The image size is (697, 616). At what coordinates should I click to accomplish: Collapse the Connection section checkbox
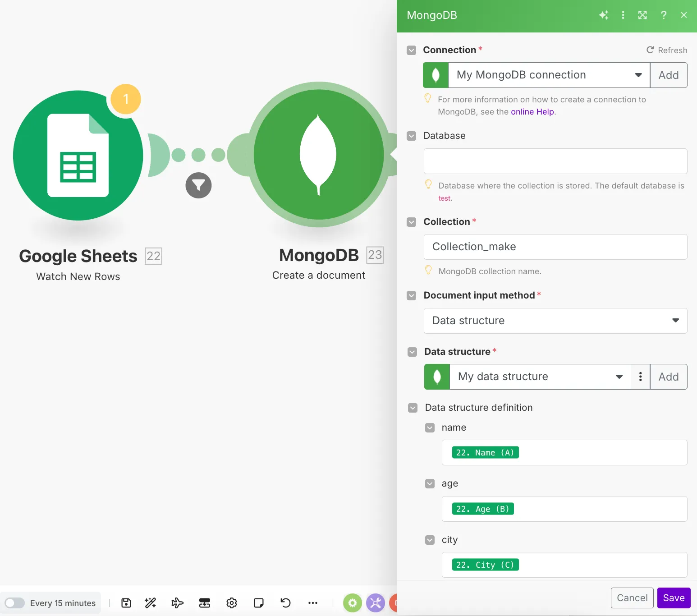coord(411,50)
